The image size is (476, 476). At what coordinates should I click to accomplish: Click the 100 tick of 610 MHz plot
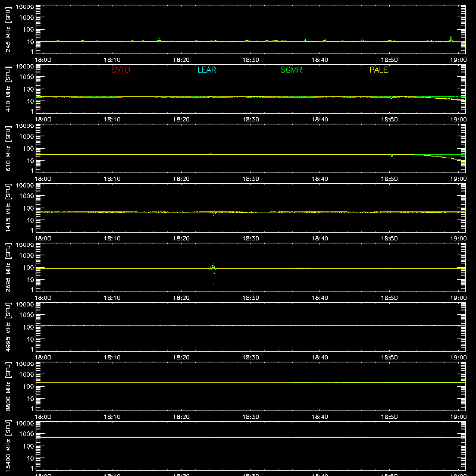click(x=29, y=148)
